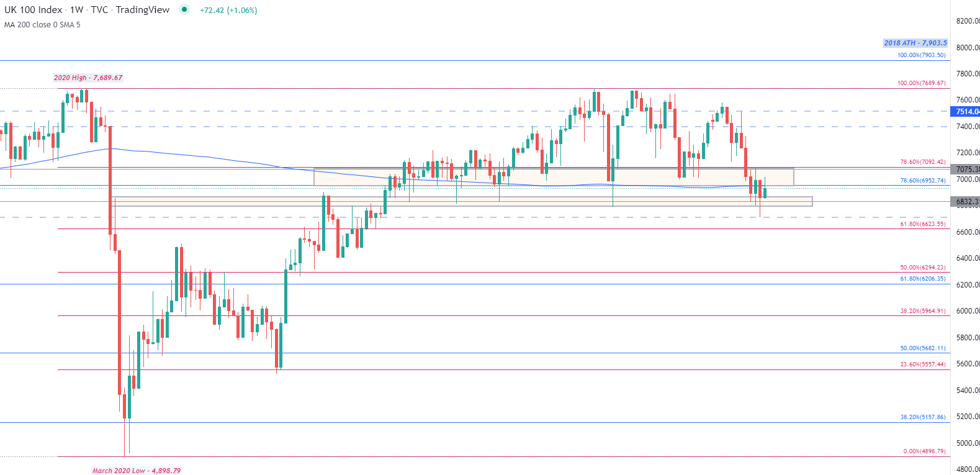
Task: Open the UK 100 Index symbol title
Action: click(34, 10)
